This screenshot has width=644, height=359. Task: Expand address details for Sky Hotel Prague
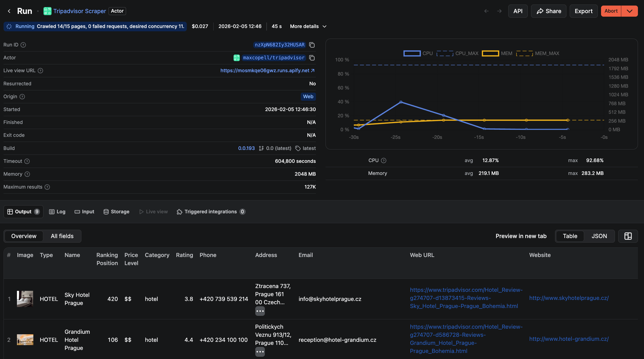coord(260,311)
